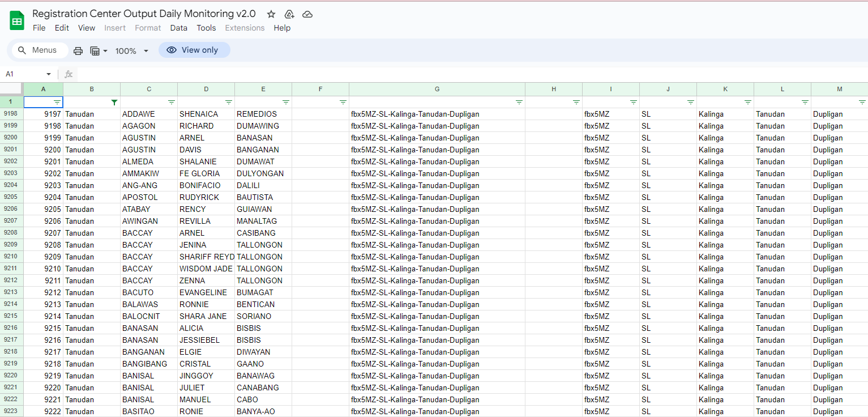Open the File menu
This screenshot has width=868, height=417.
(x=39, y=28)
